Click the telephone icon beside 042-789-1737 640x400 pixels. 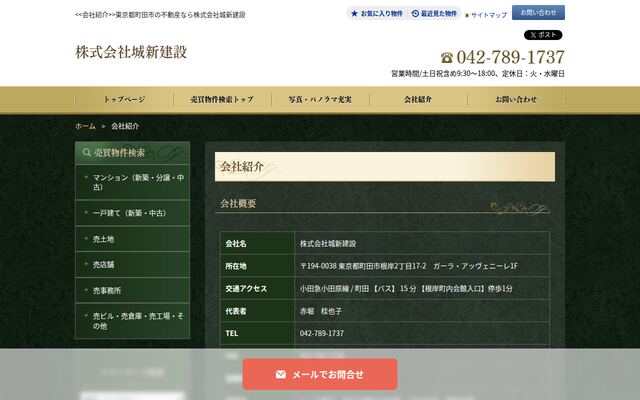point(447,58)
